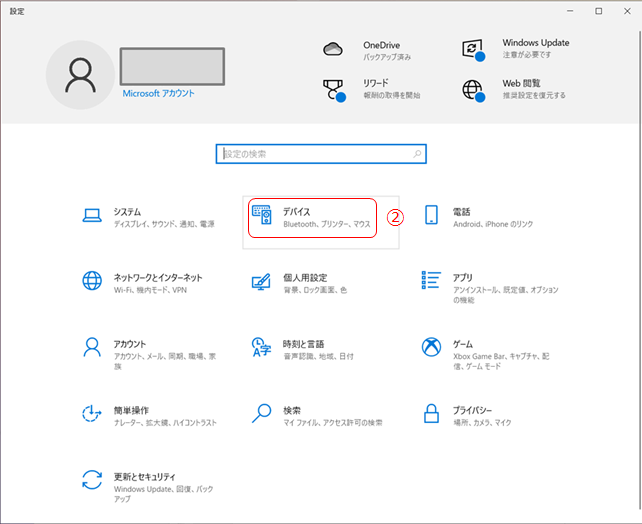Click the Microsoft アカウント link
642x524 pixels.
158,93
